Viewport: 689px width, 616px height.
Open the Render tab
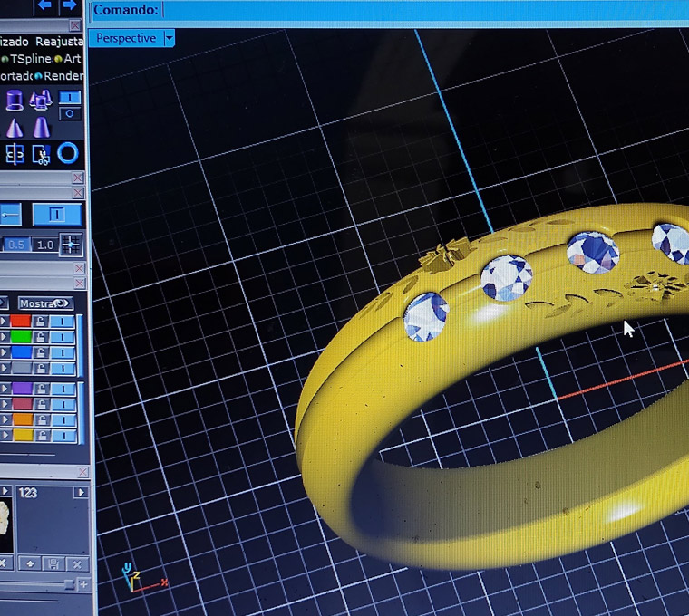[x=63, y=76]
